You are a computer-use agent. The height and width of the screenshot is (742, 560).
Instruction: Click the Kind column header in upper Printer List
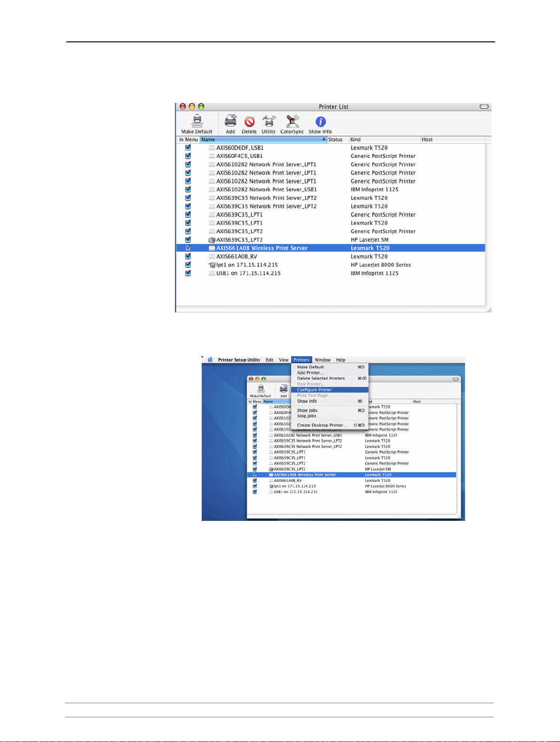(385, 140)
